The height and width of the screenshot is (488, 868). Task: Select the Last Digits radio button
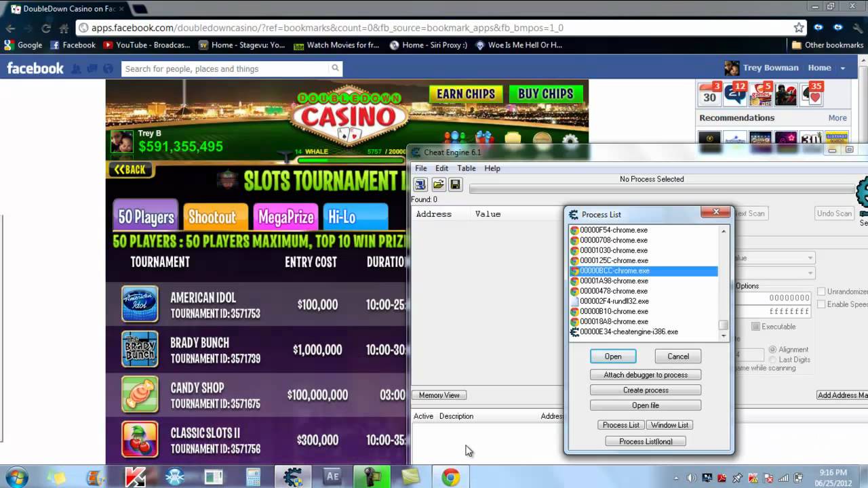(772, 360)
